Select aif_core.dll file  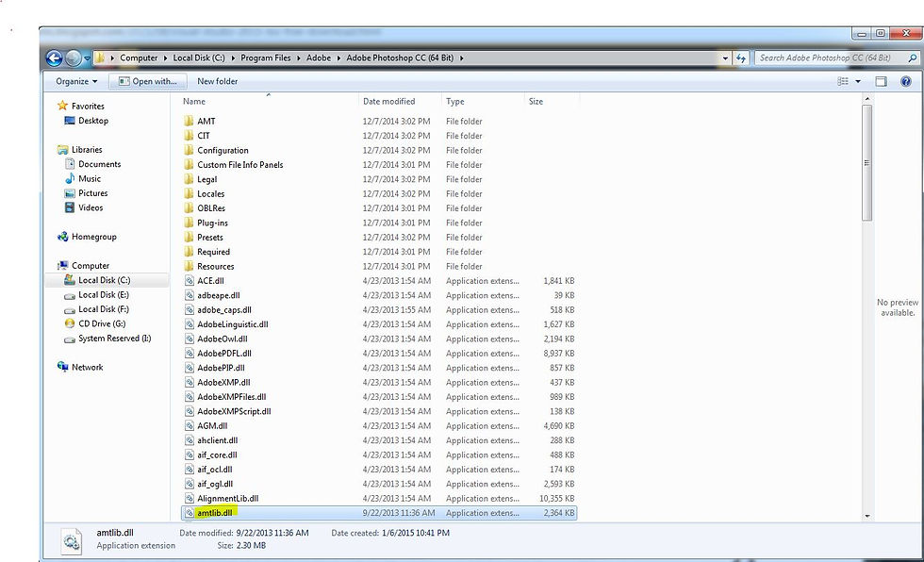217,455
